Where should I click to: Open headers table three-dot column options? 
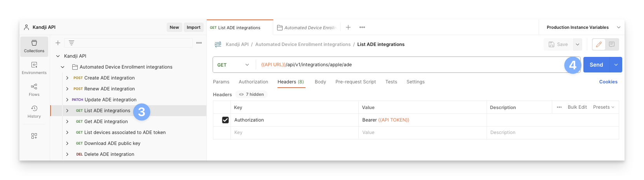coord(559,107)
